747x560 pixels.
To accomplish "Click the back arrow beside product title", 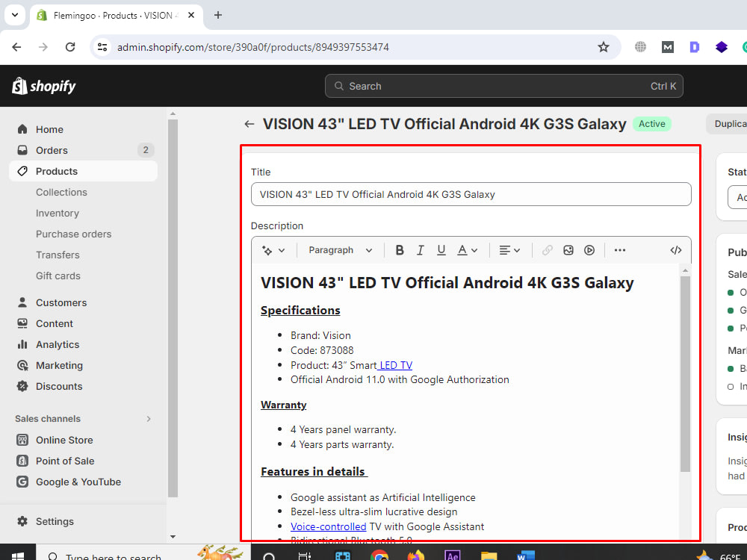I will [x=249, y=124].
